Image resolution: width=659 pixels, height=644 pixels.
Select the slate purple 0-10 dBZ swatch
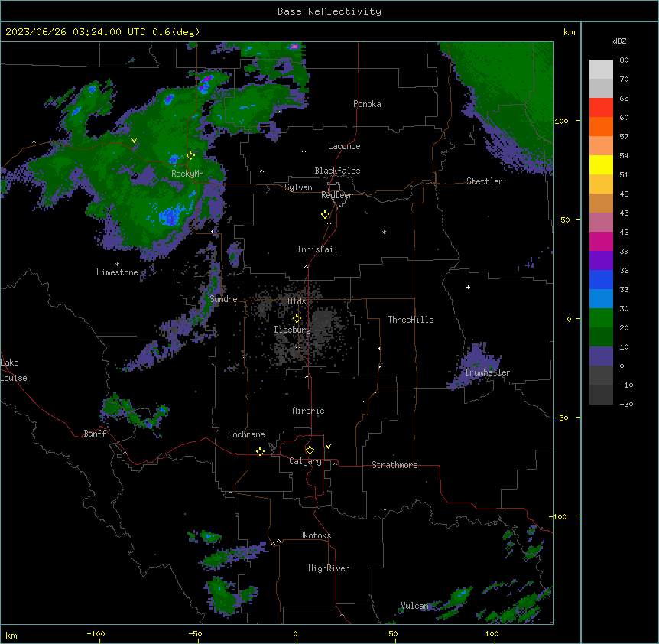click(601, 356)
